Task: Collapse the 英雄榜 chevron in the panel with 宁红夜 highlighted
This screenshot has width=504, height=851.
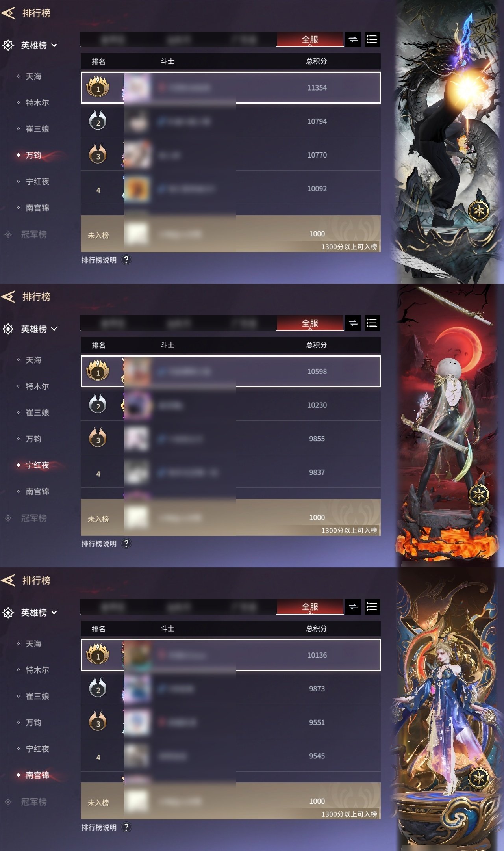Action: pyautogui.click(x=54, y=329)
